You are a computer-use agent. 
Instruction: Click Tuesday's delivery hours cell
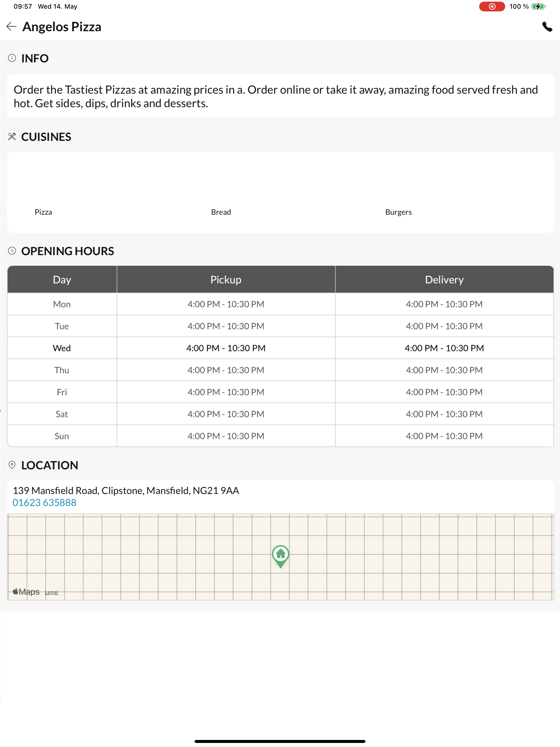click(x=444, y=326)
